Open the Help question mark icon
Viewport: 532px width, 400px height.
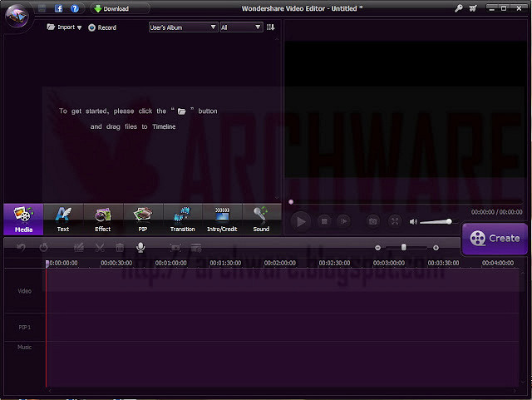75,8
